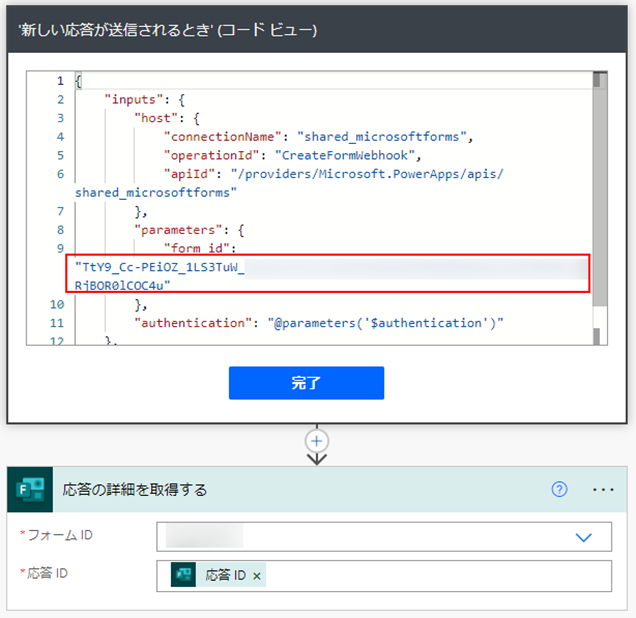Click the "connectionName" key text
The image size is (636, 618).
(222, 137)
